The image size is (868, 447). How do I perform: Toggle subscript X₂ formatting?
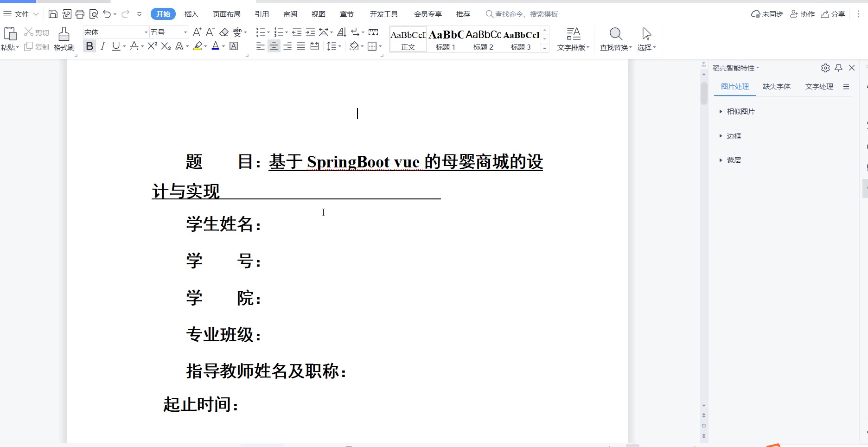pyautogui.click(x=166, y=46)
